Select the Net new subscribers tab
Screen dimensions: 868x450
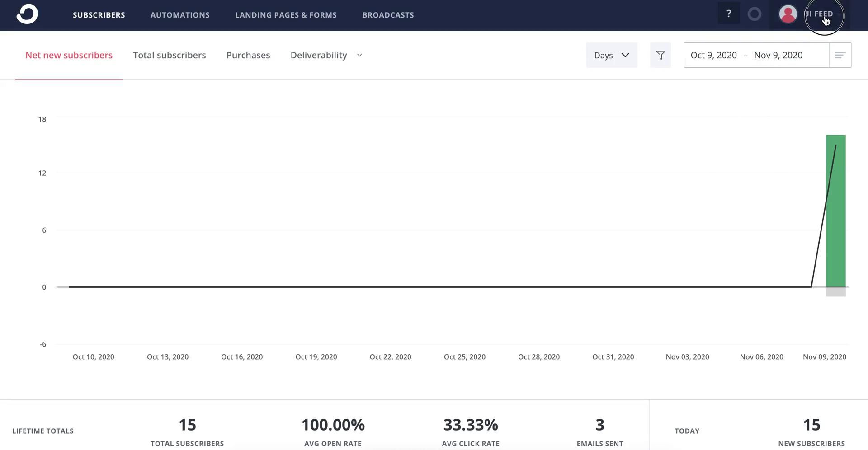coord(69,55)
